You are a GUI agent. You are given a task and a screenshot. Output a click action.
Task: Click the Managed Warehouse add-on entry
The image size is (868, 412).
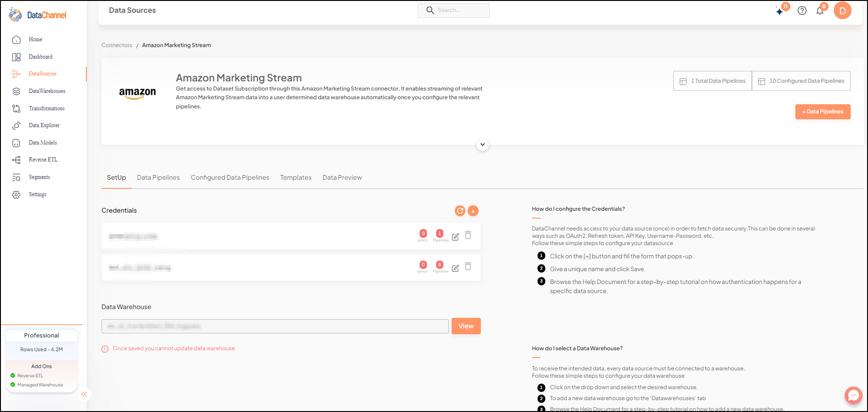(x=40, y=385)
